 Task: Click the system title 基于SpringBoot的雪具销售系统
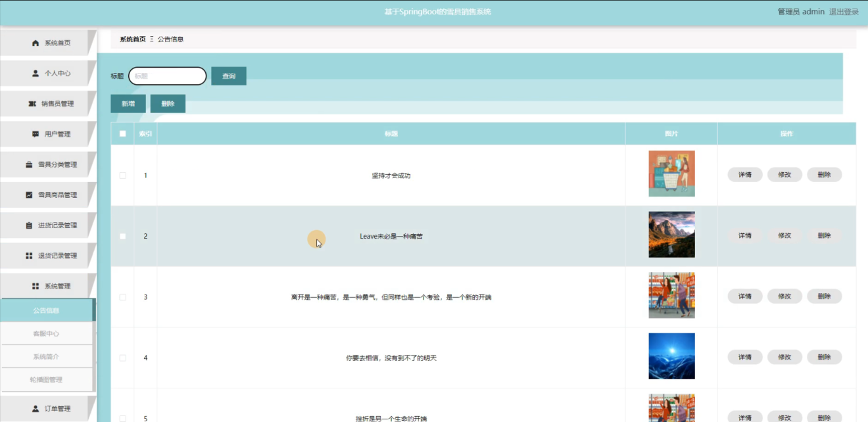tap(438, 12)
